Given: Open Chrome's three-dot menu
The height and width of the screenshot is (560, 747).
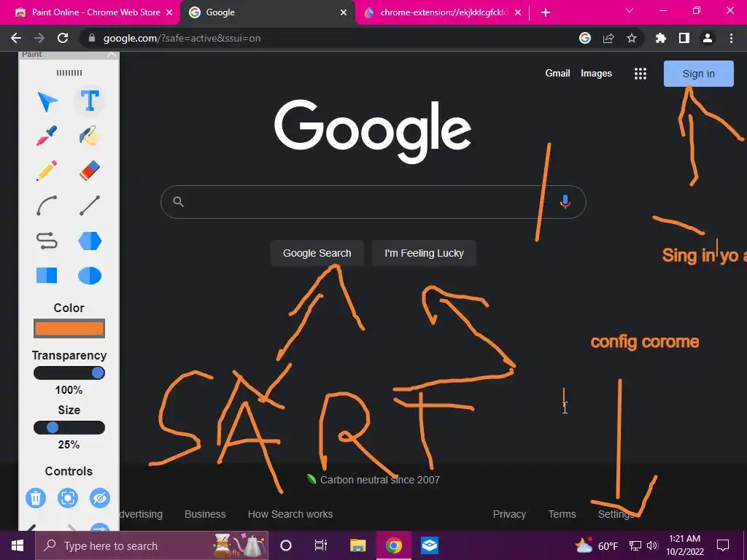Looking at the screenshot, I should pos(731,38).
